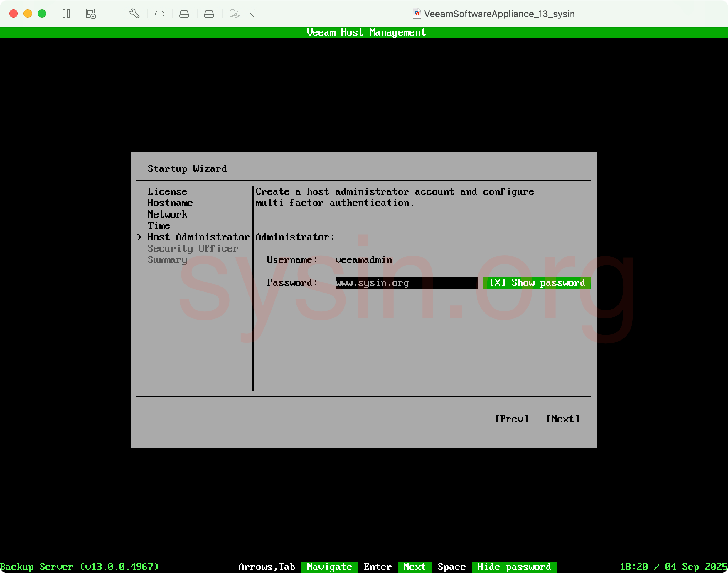Click the Next button
The image size is (728, 573).
[563, 419]
